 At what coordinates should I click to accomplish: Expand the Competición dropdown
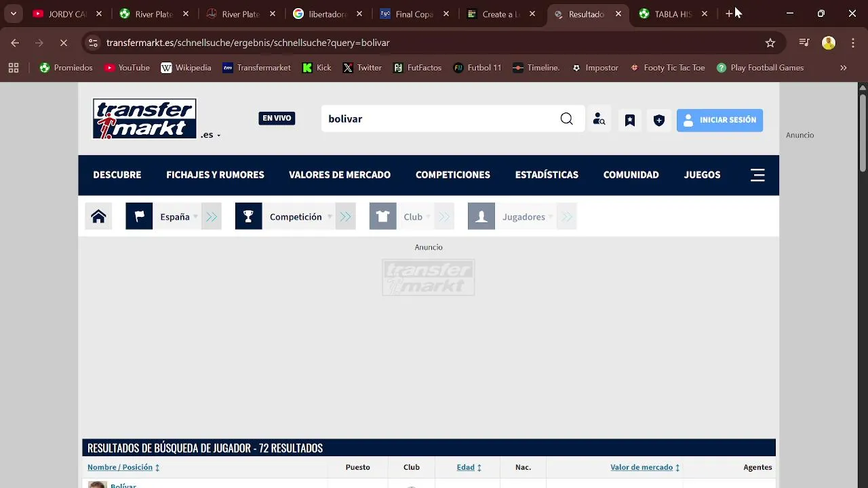pos(330,217)
